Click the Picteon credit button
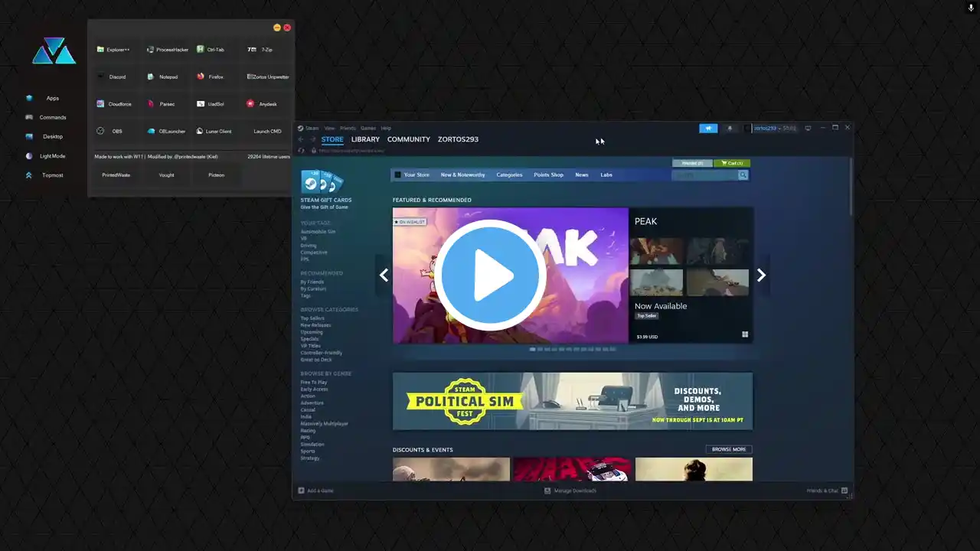This screenshot has width=980, height=551. (217, 175)
